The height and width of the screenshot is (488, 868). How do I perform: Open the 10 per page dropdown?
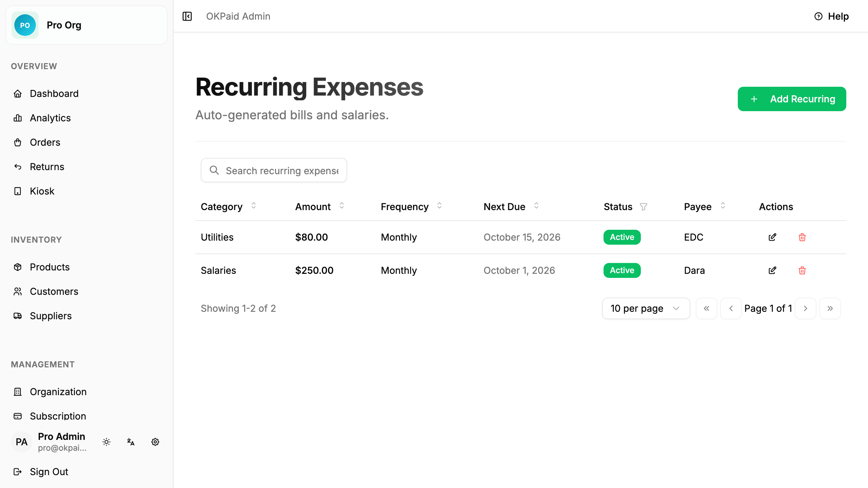click(646, 308)
